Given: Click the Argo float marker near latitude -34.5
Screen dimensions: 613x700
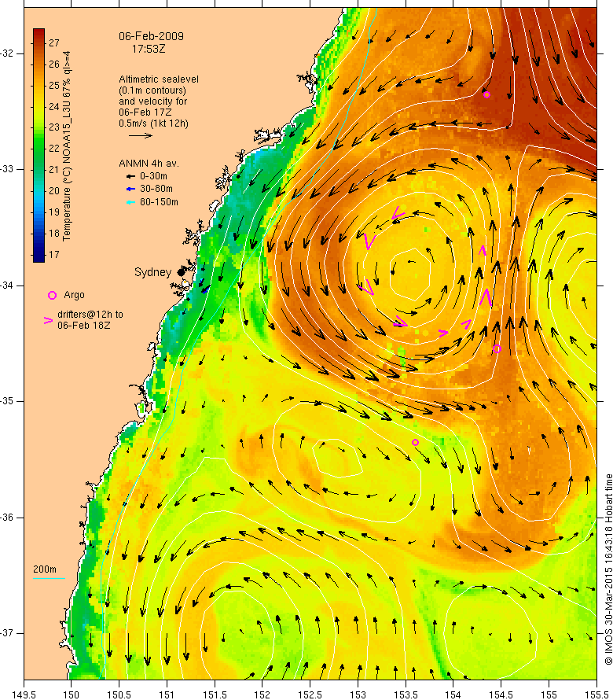Looking at the screenshot, I should click(x=497, y=349).
